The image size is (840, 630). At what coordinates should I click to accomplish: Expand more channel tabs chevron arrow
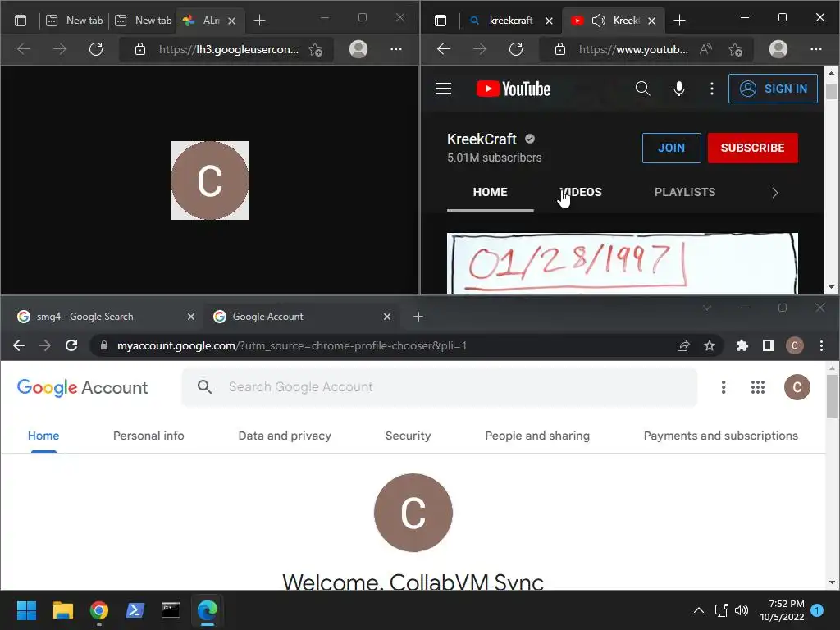coord(774,192)
